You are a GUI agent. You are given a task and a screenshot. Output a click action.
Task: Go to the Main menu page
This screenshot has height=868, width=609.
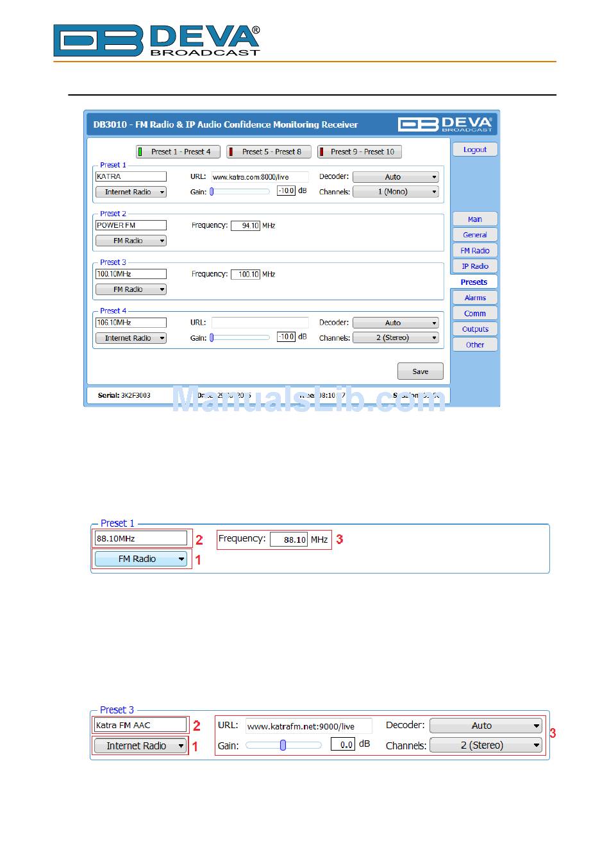point(475,219)
